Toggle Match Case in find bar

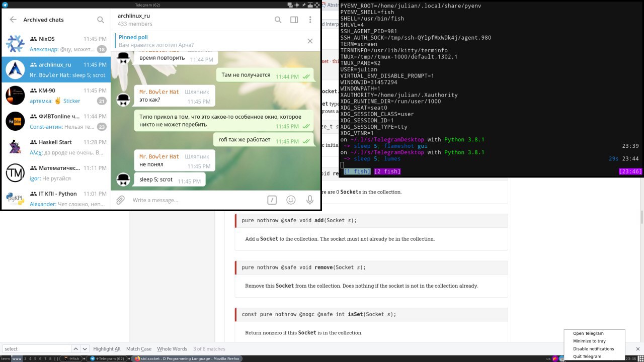(x=139, y=349)
